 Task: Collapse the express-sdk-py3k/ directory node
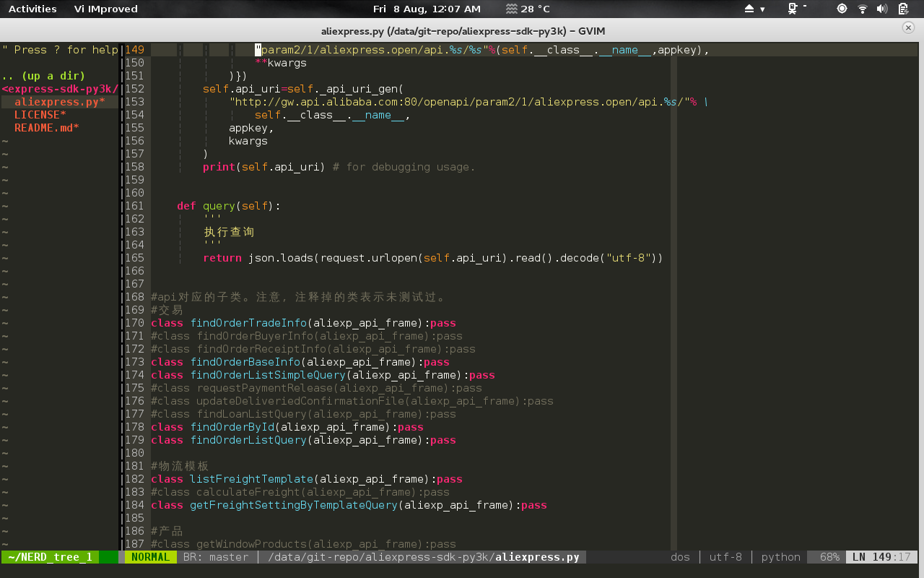point(60,89)
